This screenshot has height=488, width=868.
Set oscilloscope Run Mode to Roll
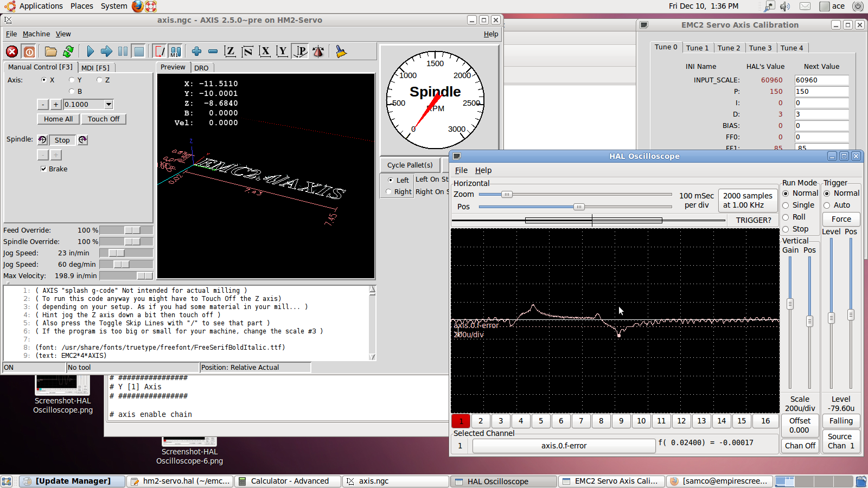click(x=786, y=217)
